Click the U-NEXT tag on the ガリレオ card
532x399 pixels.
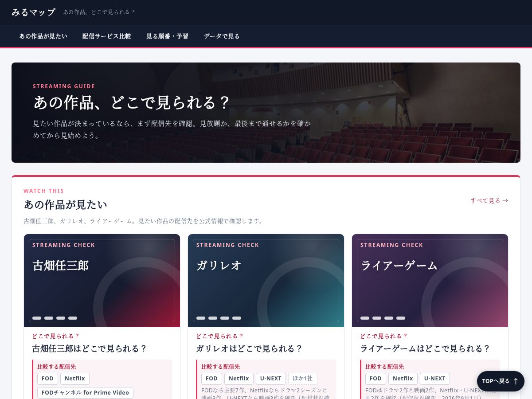click(x=271, y=379)
